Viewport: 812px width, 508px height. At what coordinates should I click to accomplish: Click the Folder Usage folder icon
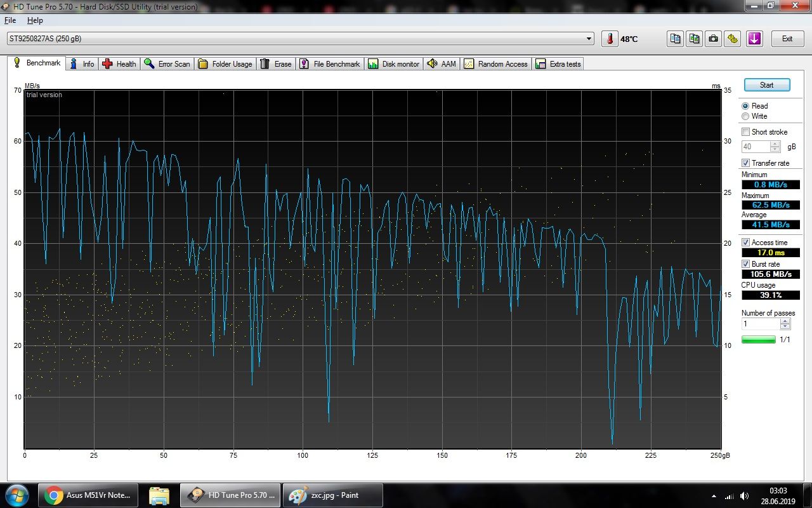(x=203, y=63)
